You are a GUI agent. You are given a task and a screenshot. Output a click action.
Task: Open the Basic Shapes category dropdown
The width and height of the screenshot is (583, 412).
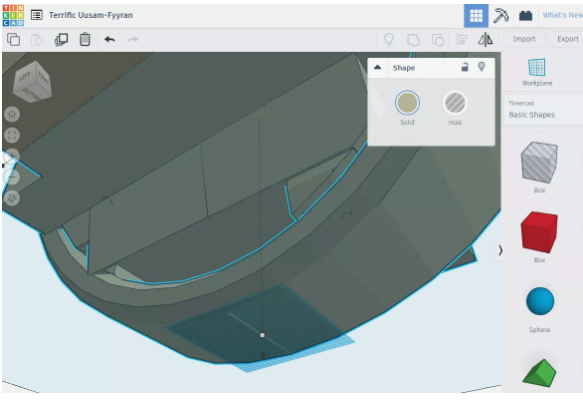pyautogui.click(x=543, y=110)
